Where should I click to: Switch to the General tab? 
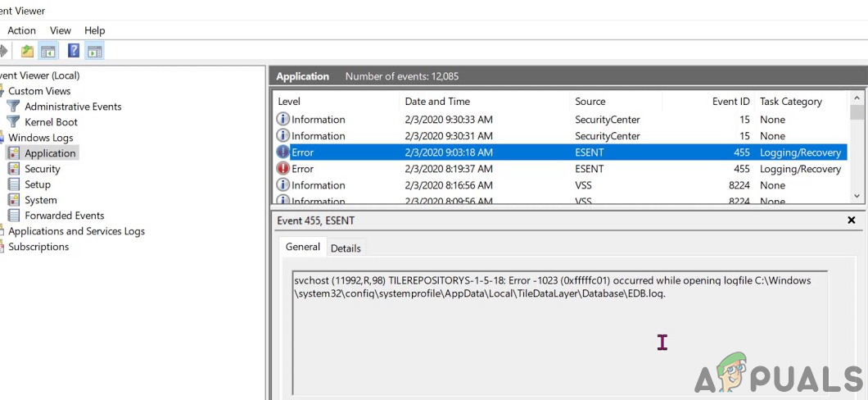pyautogui.click(x=302, y=247)
